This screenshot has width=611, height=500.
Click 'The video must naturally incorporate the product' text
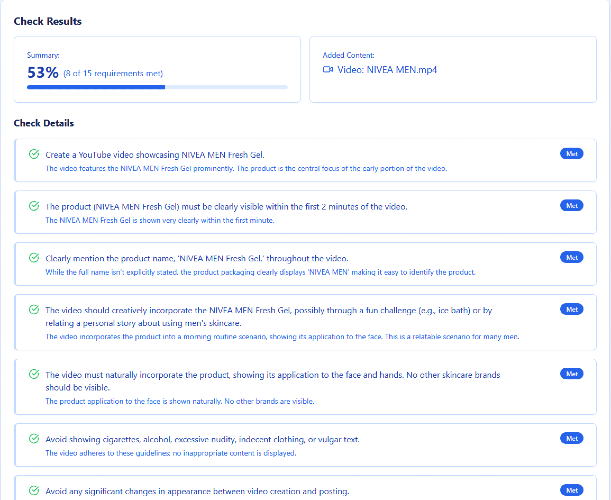(273, 381)
